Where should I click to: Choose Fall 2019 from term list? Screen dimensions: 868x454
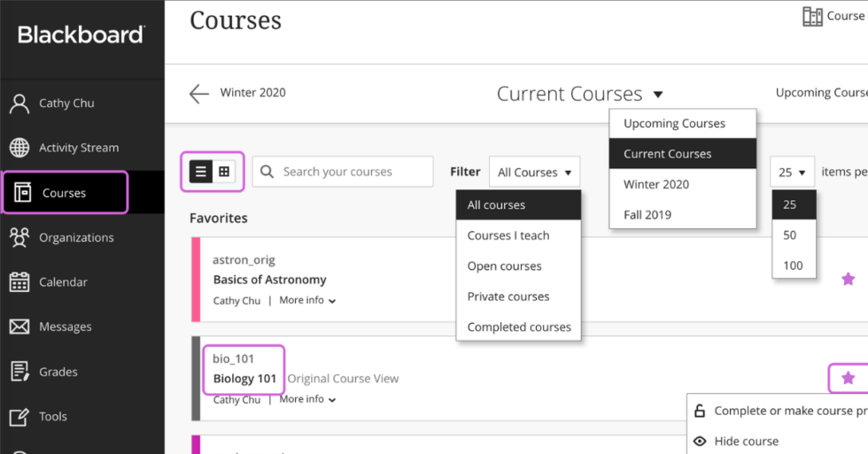pyautogui.click(x=647, y=214)
